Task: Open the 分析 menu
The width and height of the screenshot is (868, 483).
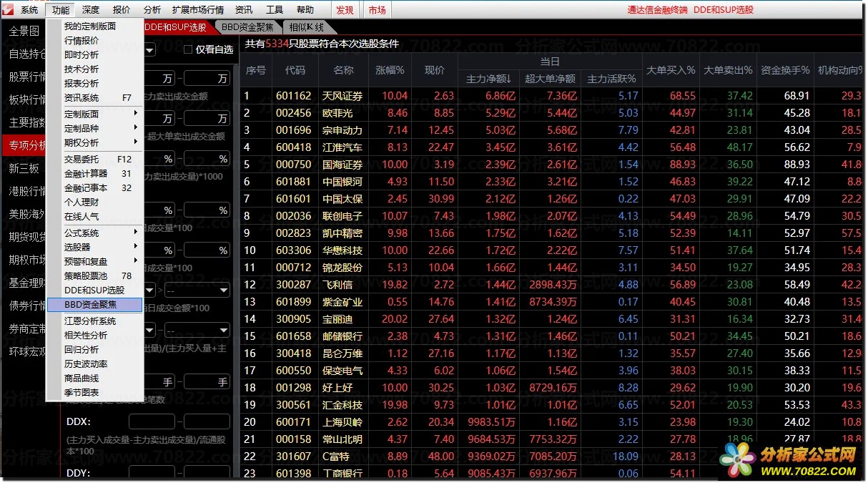Action: (152, 9)
